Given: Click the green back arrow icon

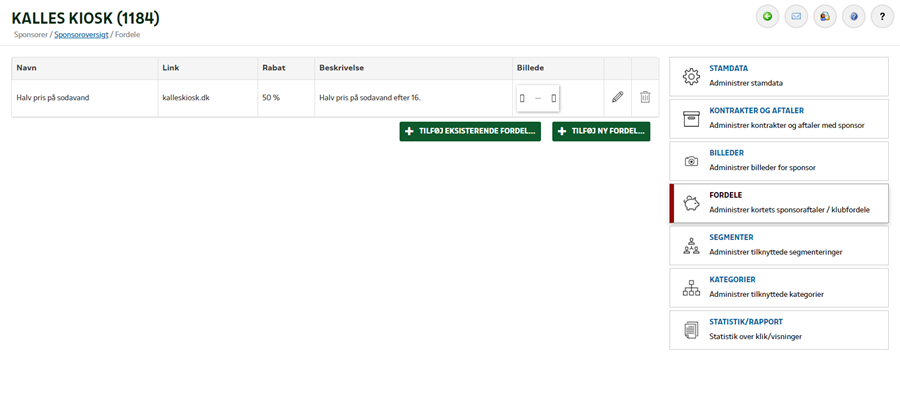Looking at the screenshot, I should click(x=767, y=17).
